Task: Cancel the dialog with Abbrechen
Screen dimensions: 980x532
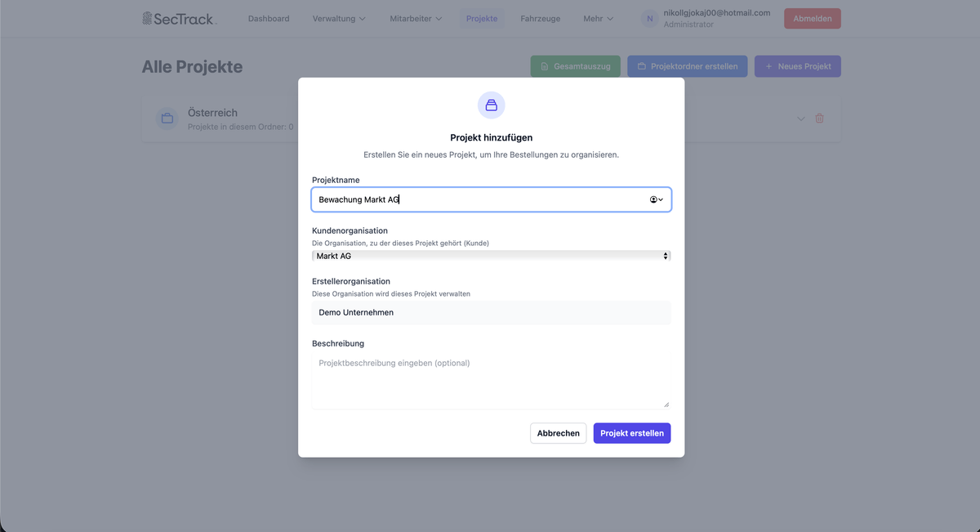Action: tap(558, 433)
